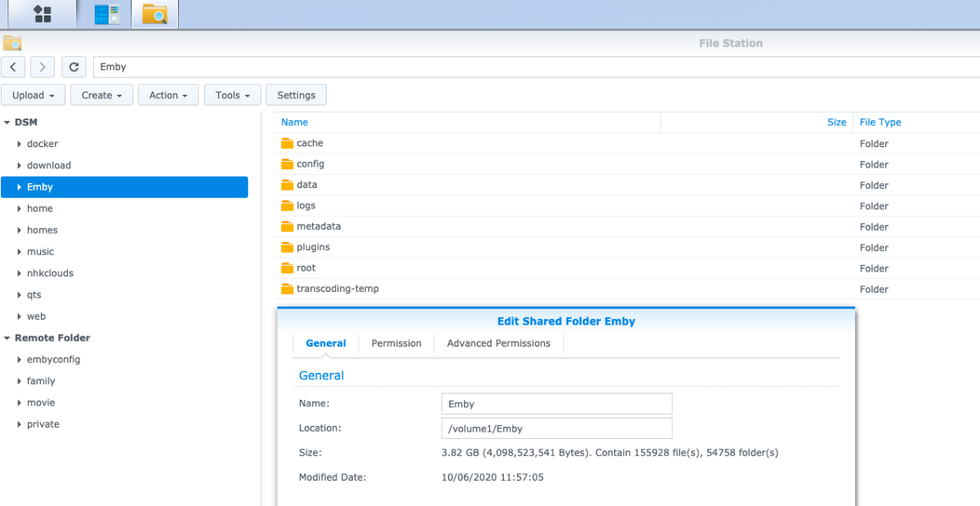This screenshot has height=506, width=980.
Task: Select the transcoding-temp row name
Action: (x=337, y=289)
